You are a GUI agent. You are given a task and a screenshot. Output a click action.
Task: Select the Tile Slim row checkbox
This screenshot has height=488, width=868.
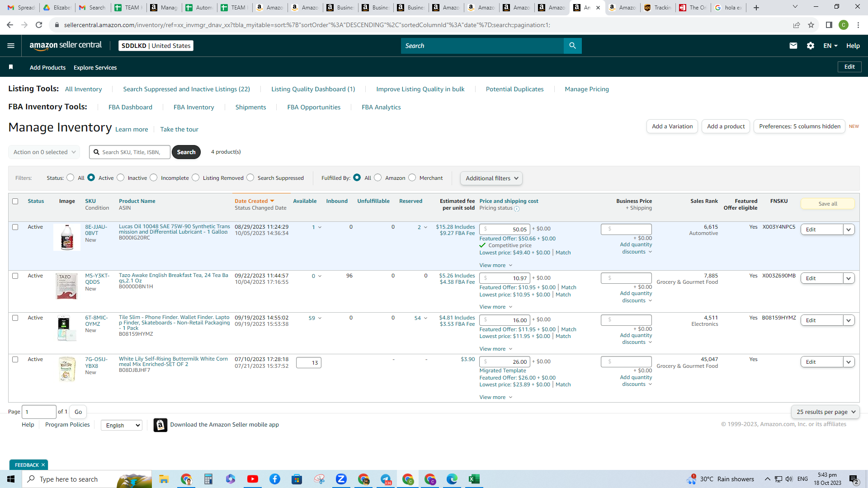(15, 318)
